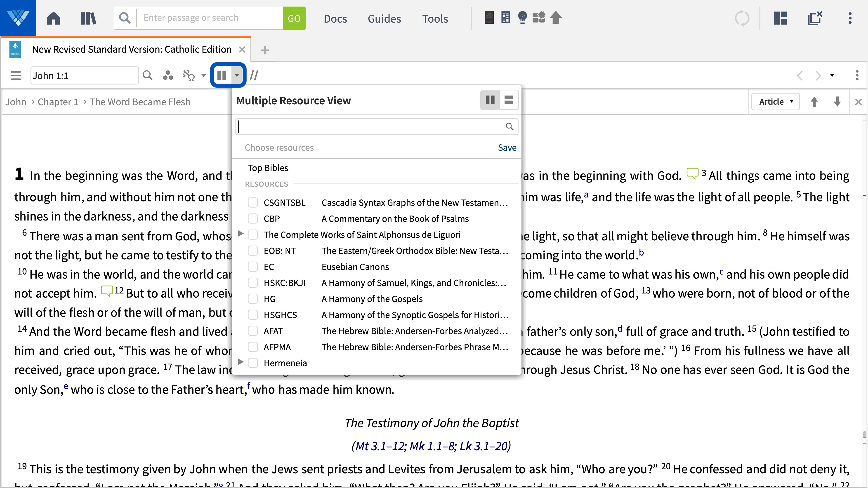Viewport: 868px width, 488px height.
Task: Jump to next article down arrow
Action: [x=837, y=102]
